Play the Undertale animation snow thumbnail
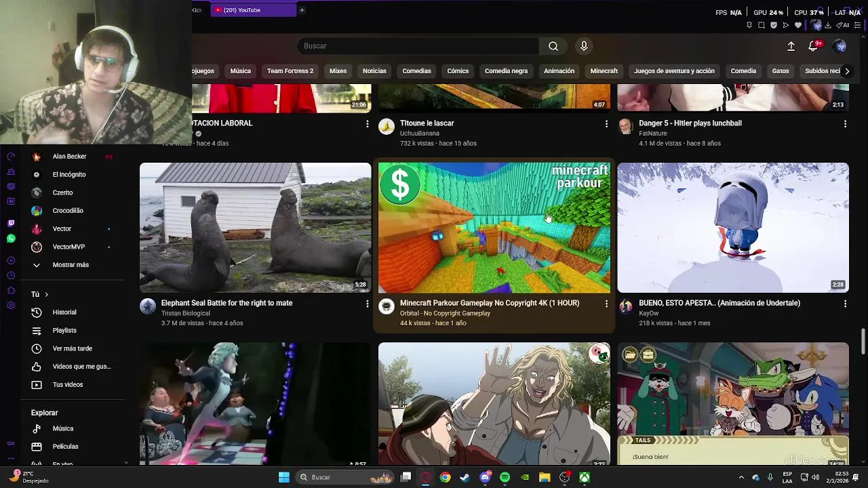 (x=733, y=228)
